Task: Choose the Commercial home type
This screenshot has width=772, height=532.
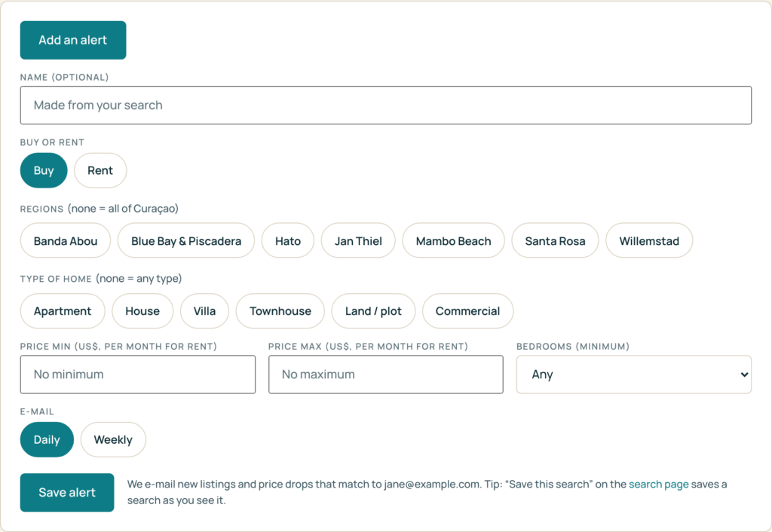Action: point(467,311)
